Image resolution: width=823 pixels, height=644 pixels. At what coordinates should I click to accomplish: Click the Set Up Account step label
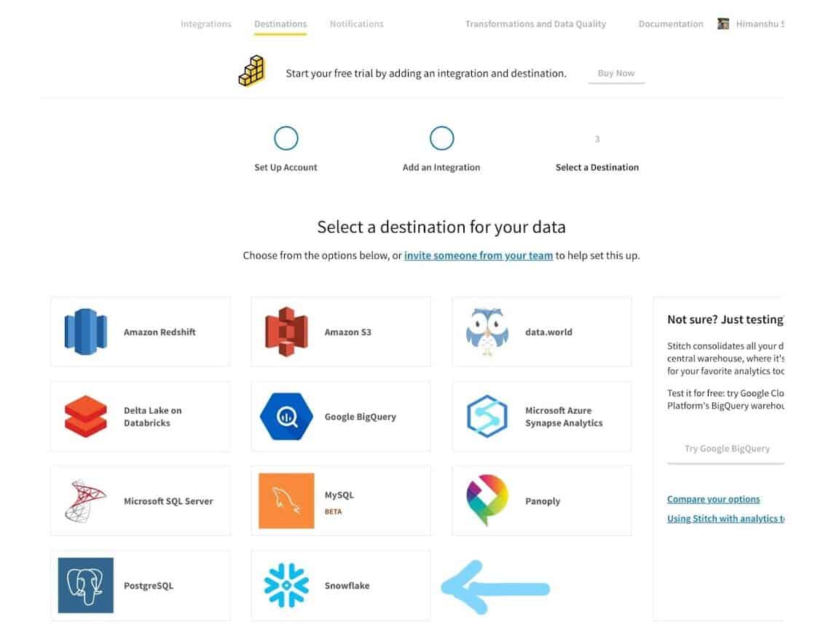click(x=286, y=168)
